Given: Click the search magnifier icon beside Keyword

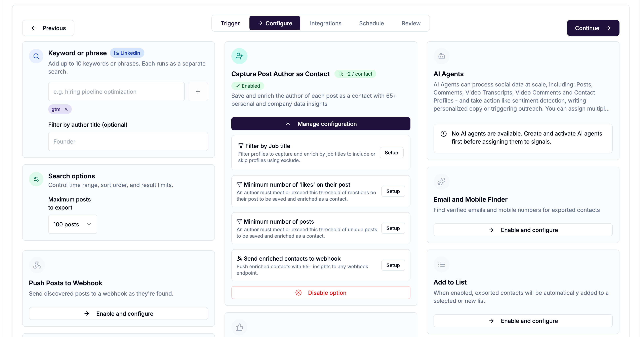Looking at the screenshot, I should tap(36, 56).
